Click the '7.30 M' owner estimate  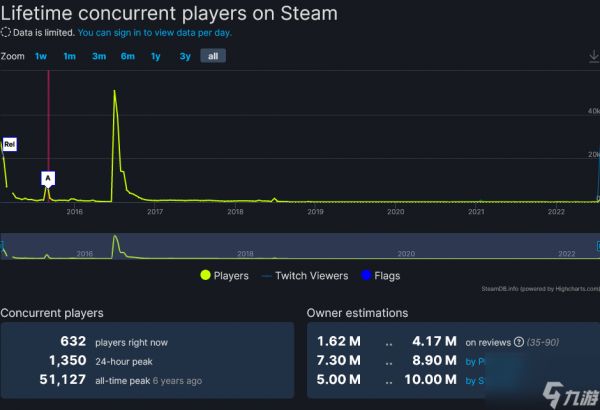[339, 360]
